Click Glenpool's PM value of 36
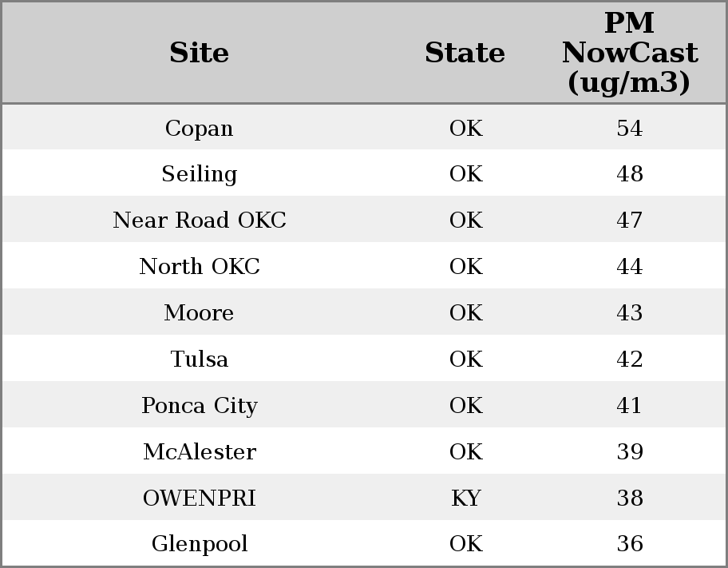The width and height of the screenshot is (728, 568). (629, 544)
